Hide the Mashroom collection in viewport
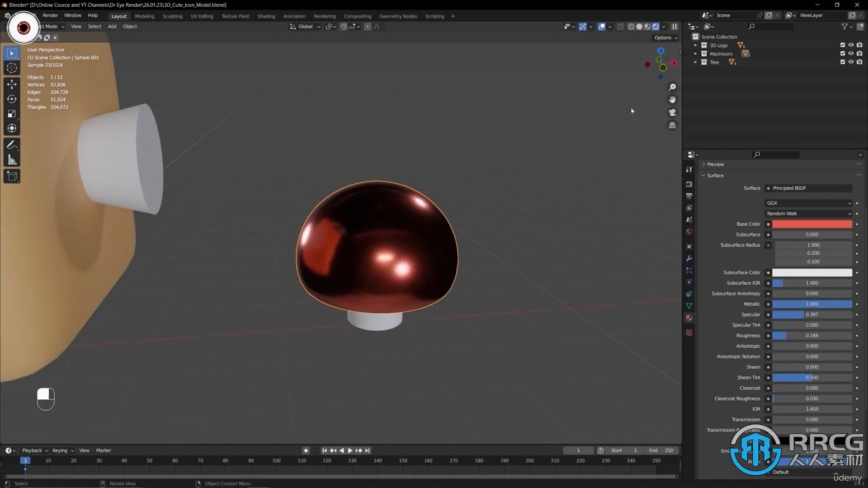 coord(851,54)
